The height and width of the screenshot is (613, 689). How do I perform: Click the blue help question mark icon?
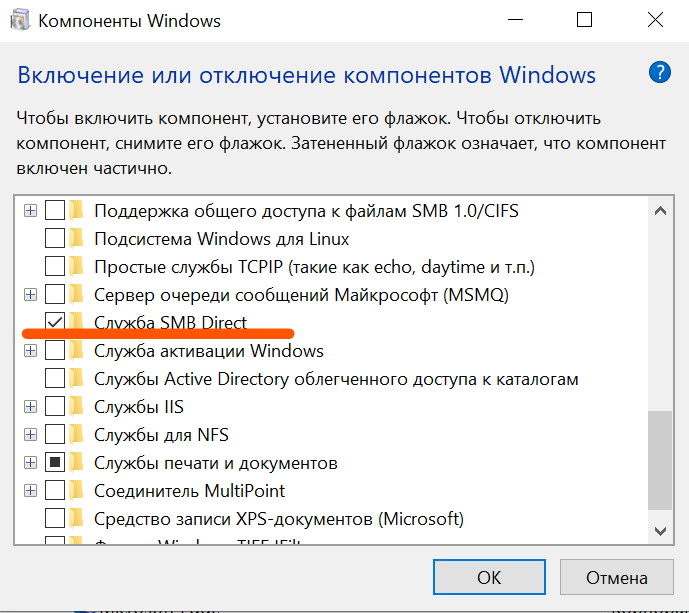click(x=659, y=72)
